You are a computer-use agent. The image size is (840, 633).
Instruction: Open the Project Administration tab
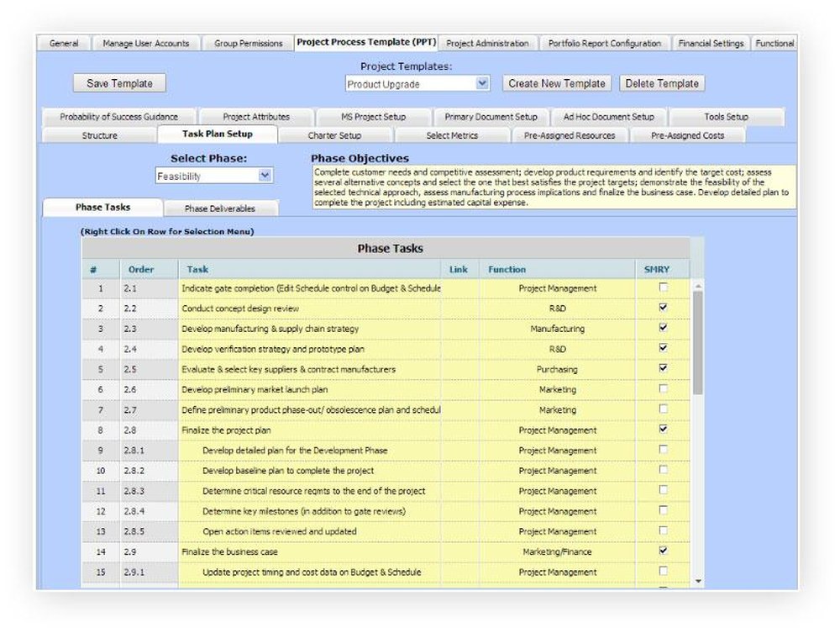[x=487, y=44]
